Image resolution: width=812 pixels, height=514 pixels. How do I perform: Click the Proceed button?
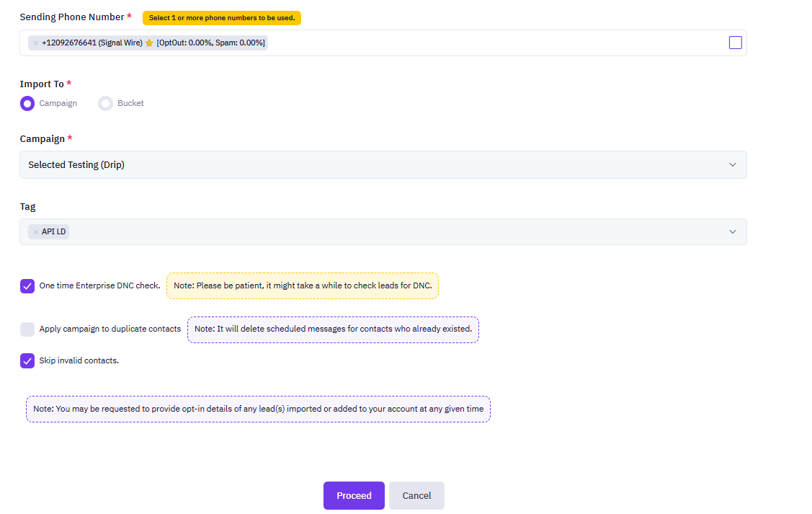(x=354, y=495)
